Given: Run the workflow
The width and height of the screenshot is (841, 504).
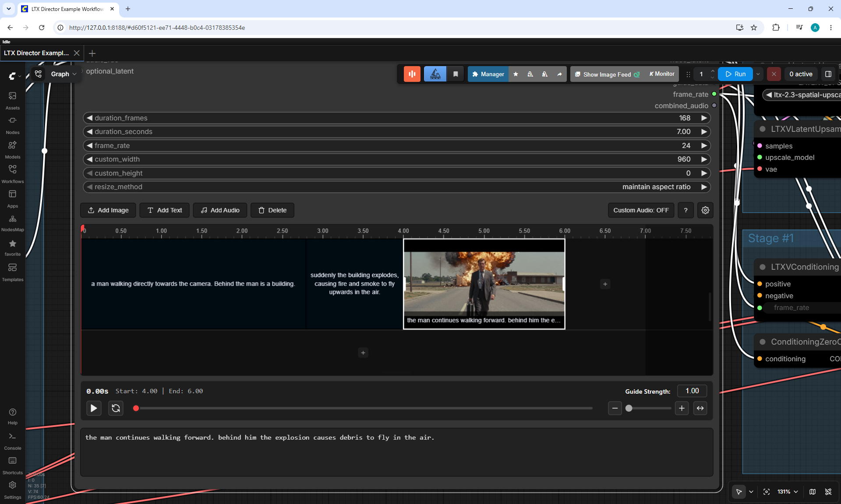Looking at the screenshot, I should click(735, 74).
